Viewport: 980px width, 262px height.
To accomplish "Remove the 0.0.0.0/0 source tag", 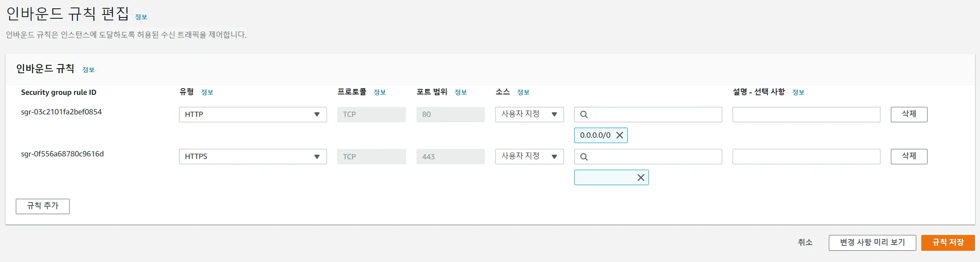I will tap(620, 135).
